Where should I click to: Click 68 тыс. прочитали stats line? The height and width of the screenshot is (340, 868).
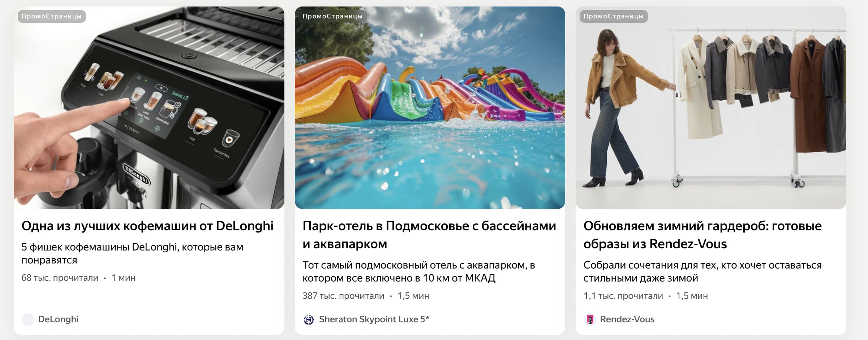tap(78, 278)
